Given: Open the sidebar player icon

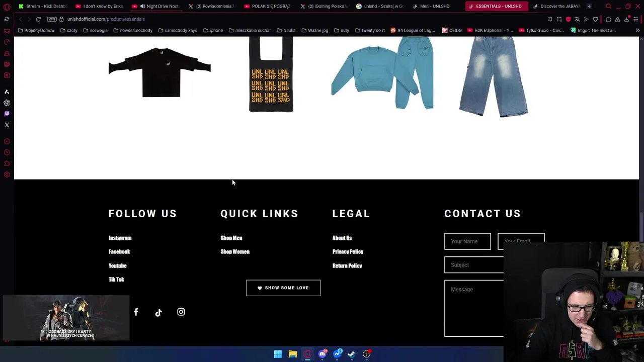Looking at the screenshot, I should (7, 141).
